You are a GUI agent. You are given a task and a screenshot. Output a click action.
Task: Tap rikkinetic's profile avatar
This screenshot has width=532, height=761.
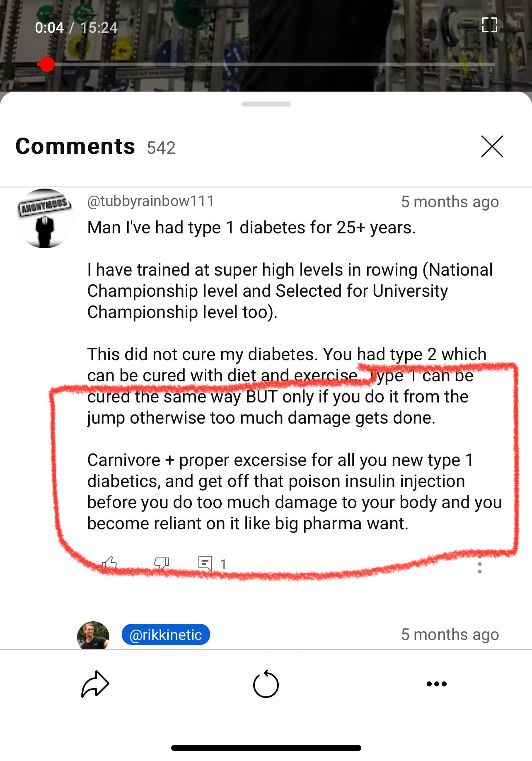pos(93,635)
